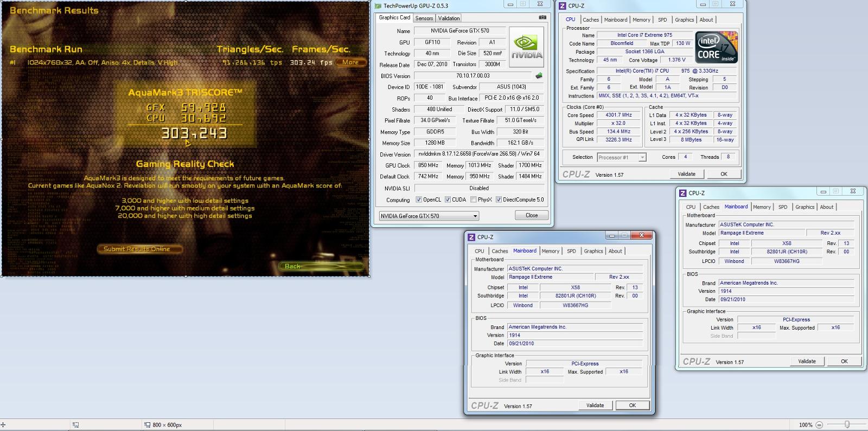Image resolution: width=868 pixels, height=431 pixels.
Task: Click the Memory Type GDDR5 field
Action: pos(435,132)
